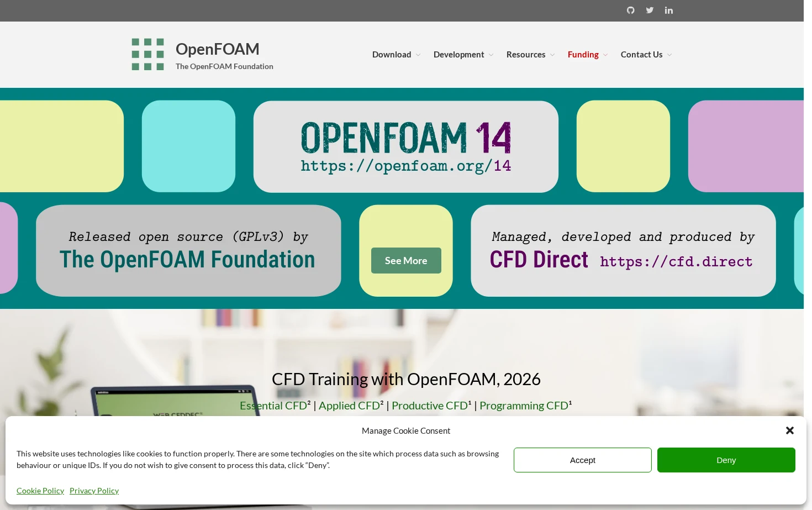Expand the Resources chevron arrow
Image resolution: width=812 pixels, height=510 pixels.
(x=552, y=55)
